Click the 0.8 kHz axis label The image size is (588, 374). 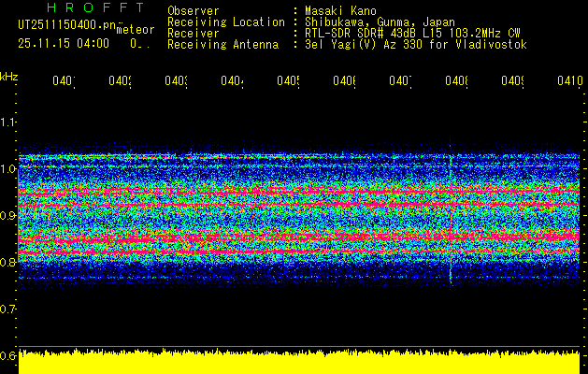pos(7,262)
